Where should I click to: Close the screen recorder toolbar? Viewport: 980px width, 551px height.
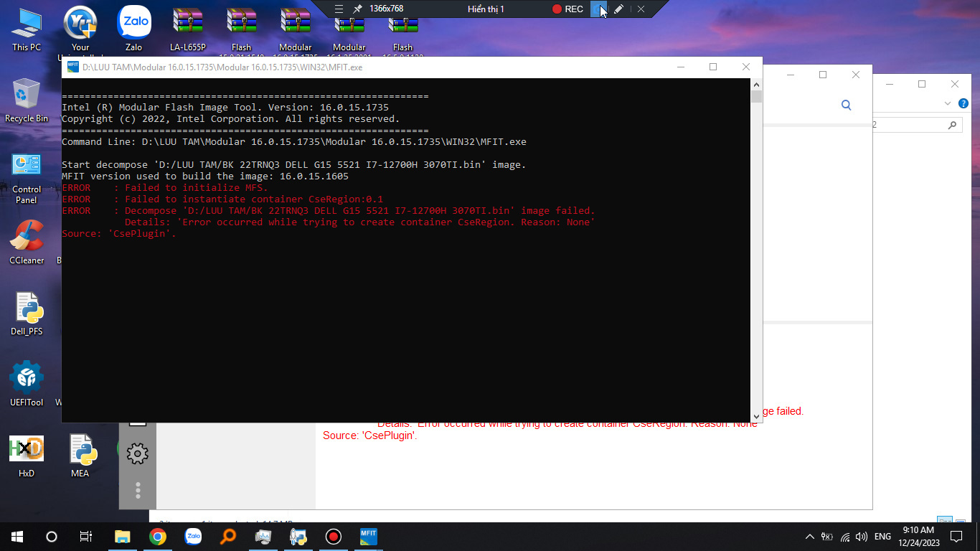click(641, 9)
